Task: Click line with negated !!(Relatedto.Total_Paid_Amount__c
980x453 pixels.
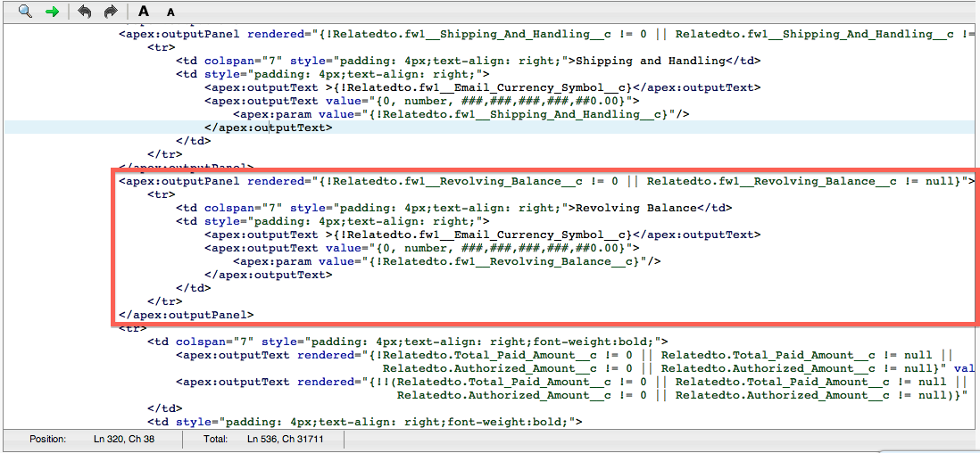Action: pos(571,382)
